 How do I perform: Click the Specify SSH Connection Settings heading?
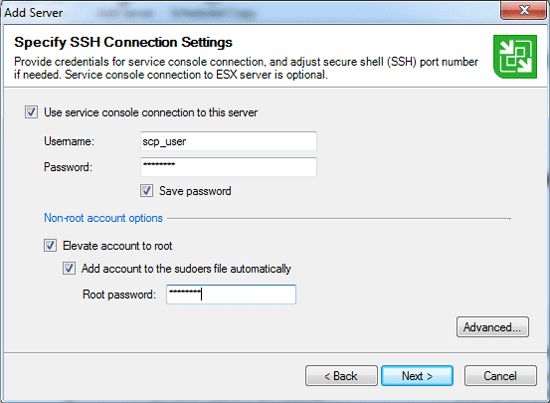pyautogui.click(x=123, y=42)
